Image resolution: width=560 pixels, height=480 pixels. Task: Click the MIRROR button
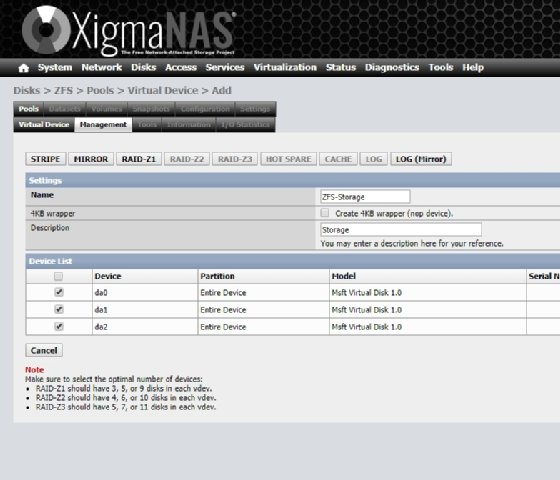coord(91,159)
